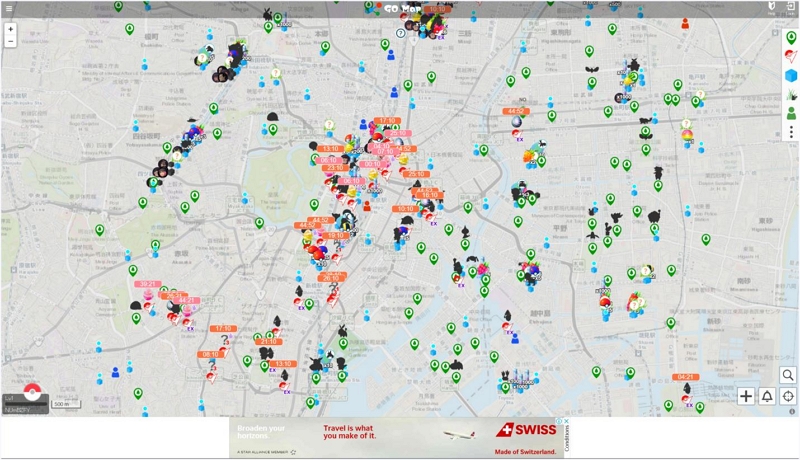Click the 04:21 orange raid timer label
The width and height of the screenshot is (800, 460).
pyautogui.click(x=685, y=377)
